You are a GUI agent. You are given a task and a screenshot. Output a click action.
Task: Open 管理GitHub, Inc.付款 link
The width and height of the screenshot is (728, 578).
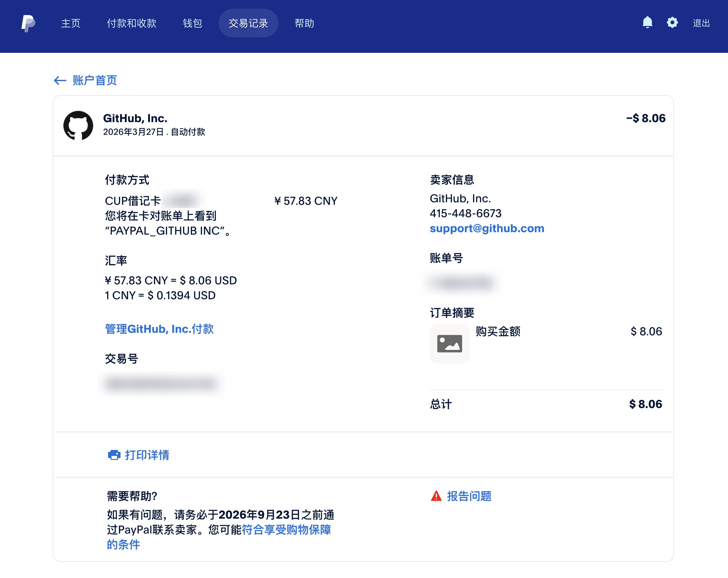pyautogui.click(x=159, y=329)
